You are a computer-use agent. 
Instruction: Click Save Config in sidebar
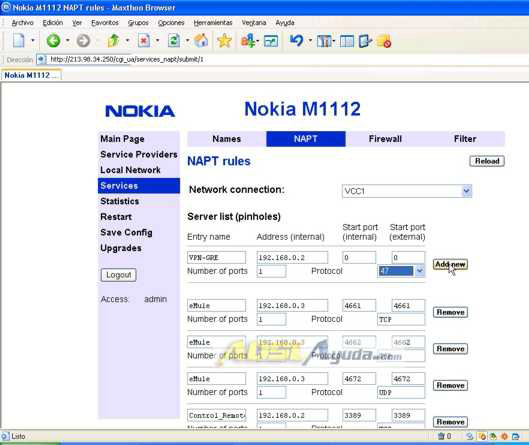pyautogui.click(x=126, y=232)
